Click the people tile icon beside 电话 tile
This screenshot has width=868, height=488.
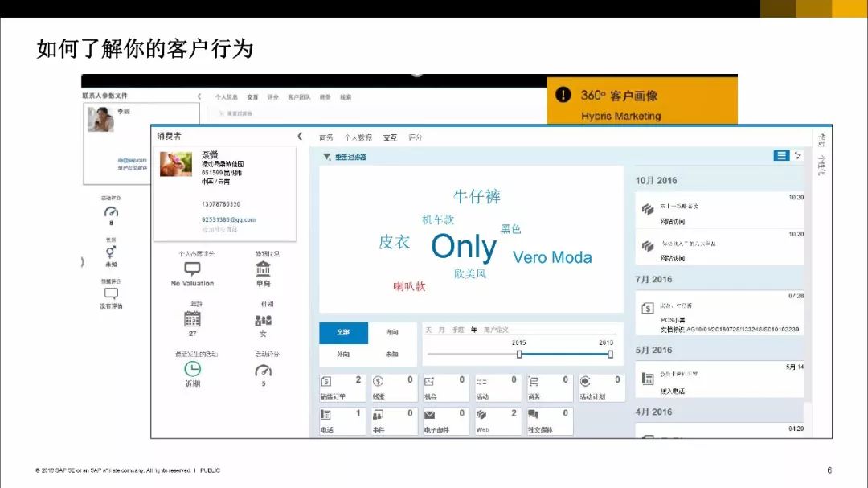click(x=378, y=414)
